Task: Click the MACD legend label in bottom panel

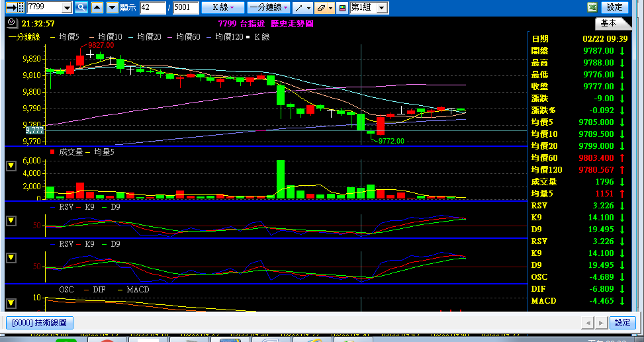Action: [137, 290]
